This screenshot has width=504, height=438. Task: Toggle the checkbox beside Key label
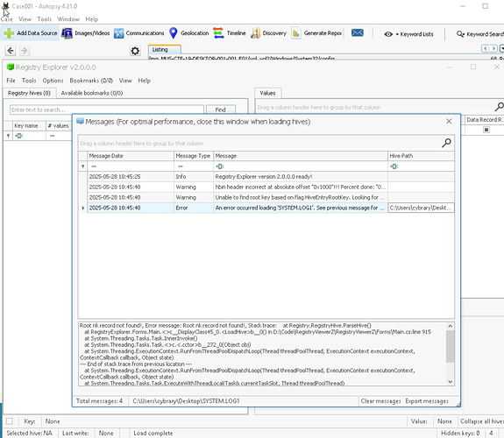pos(10,421)
